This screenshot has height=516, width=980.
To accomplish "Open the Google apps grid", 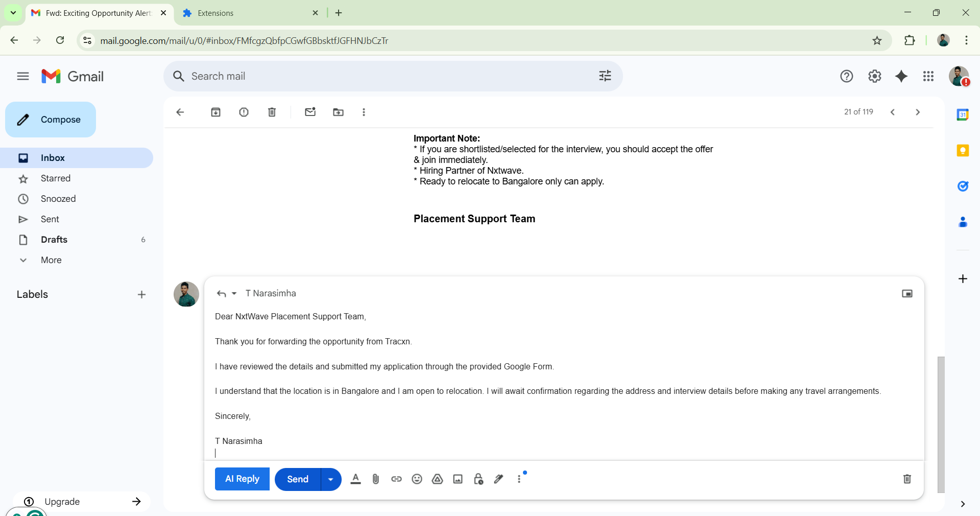I will (x=928, y=76).
